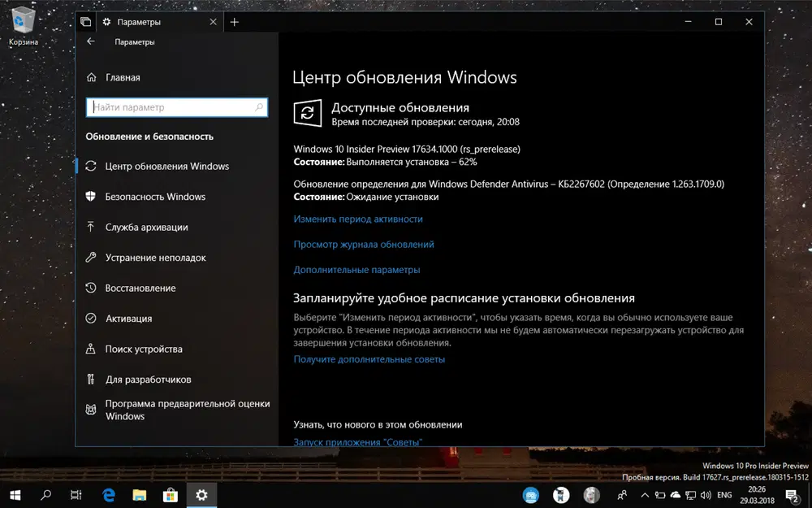The height and width of the screenshot is (508, 812).
Task: Open File Explorer from taskbar
Action: click(140, 495)
